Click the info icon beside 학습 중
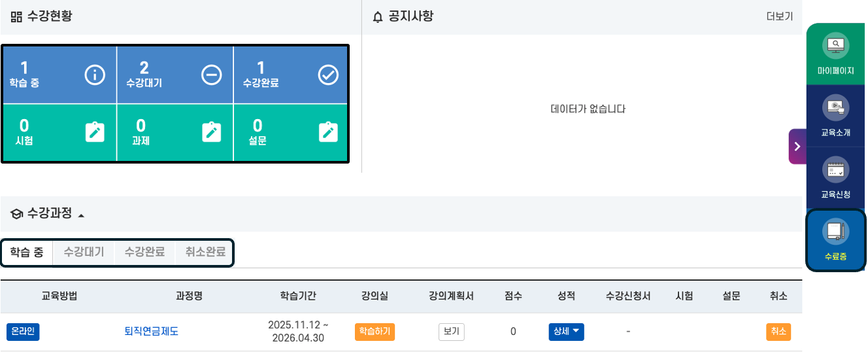 (x=95, y=75)
